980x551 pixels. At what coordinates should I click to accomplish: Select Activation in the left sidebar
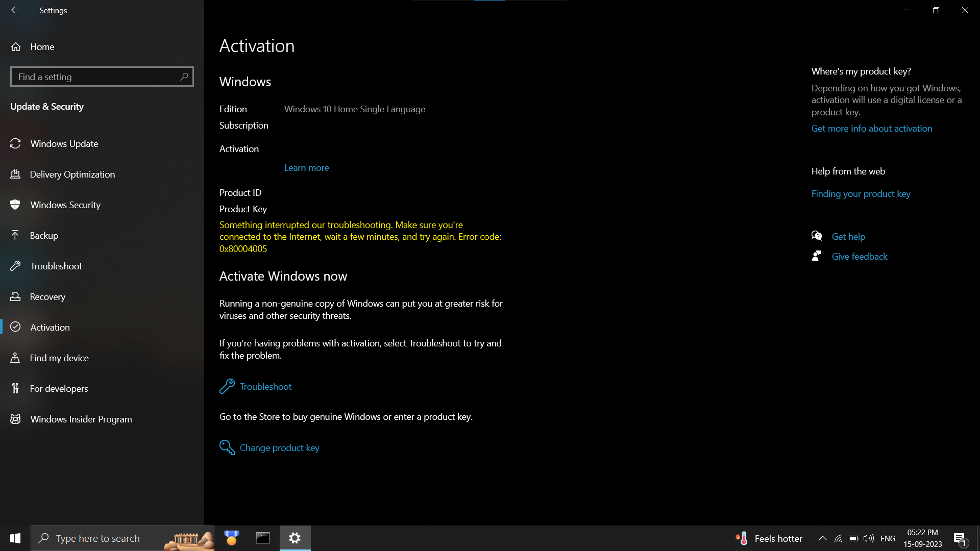point(50,327)
